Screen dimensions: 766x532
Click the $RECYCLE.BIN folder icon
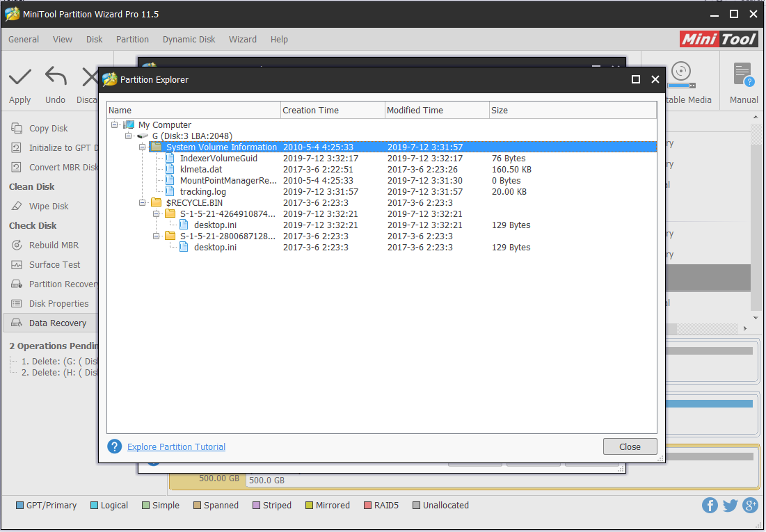(157, 202)
